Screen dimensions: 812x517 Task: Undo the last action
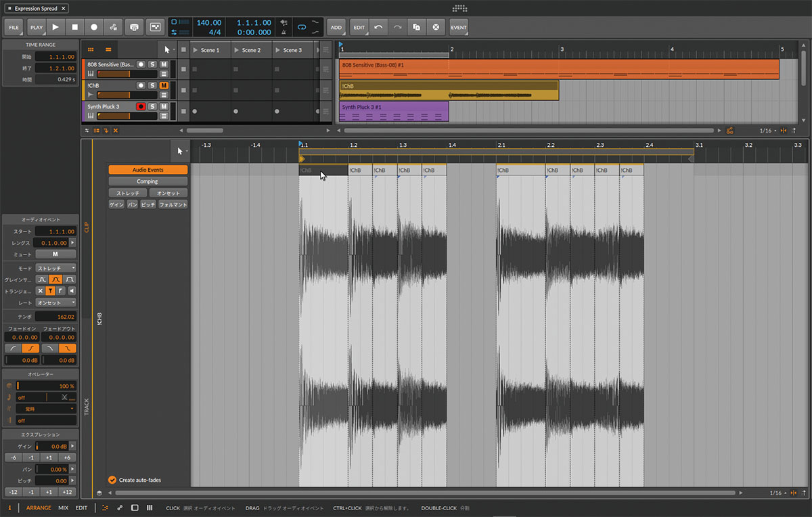(378, 27)
